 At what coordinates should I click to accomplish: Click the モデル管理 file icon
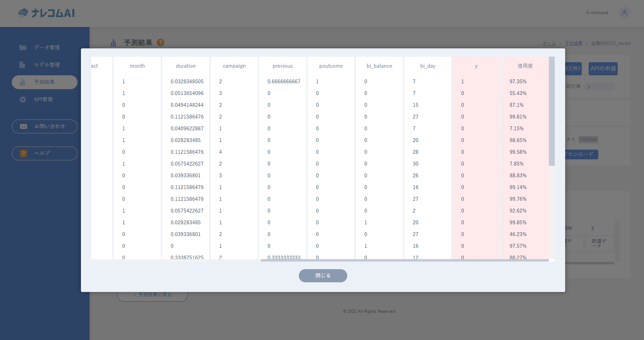tap(22, 65)
